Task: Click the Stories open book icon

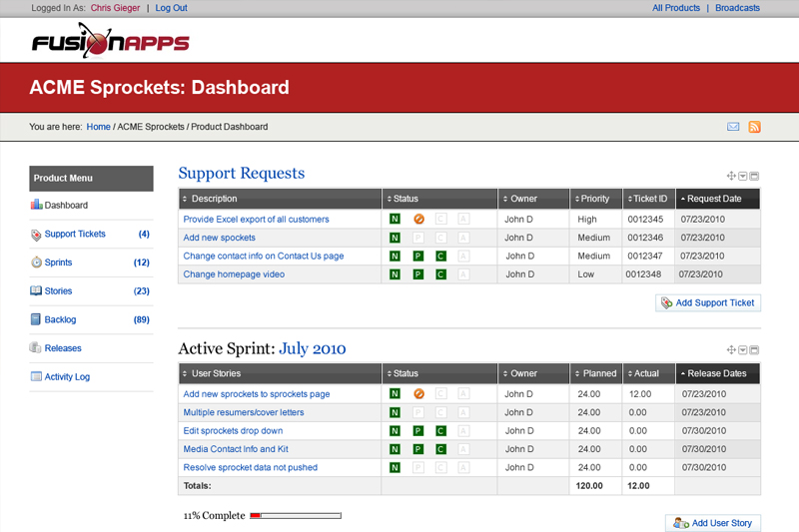Action: pos(36,290)
